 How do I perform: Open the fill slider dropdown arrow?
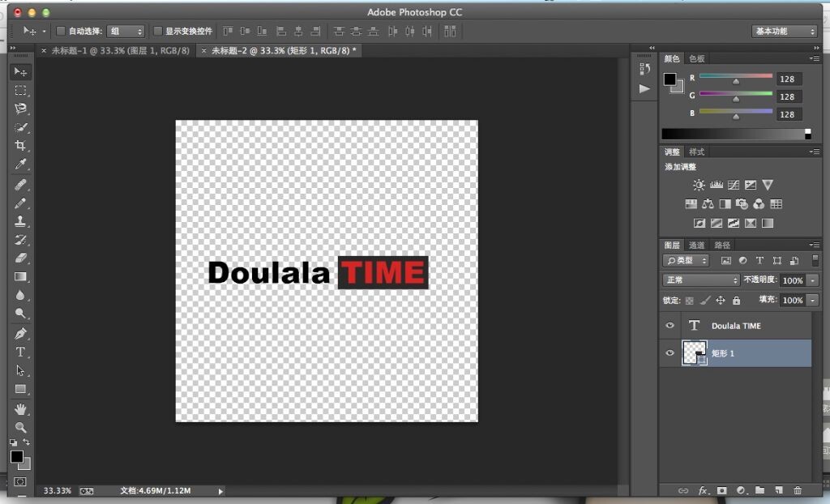(x=812, y=300)
